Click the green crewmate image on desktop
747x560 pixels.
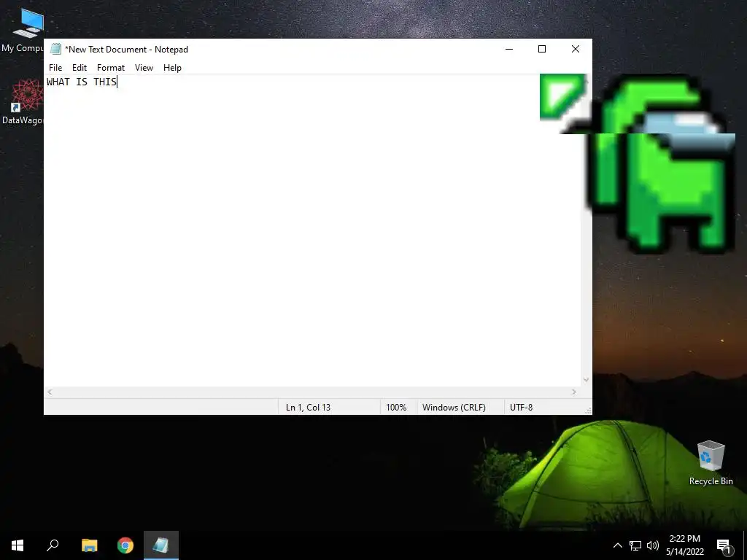[662, 164]
